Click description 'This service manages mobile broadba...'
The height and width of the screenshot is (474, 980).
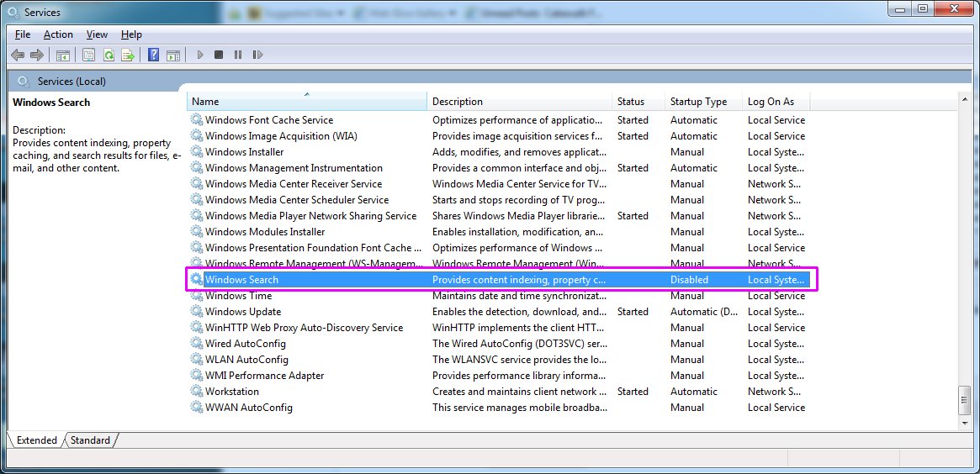pyautogui.click(x=520, y=408)
